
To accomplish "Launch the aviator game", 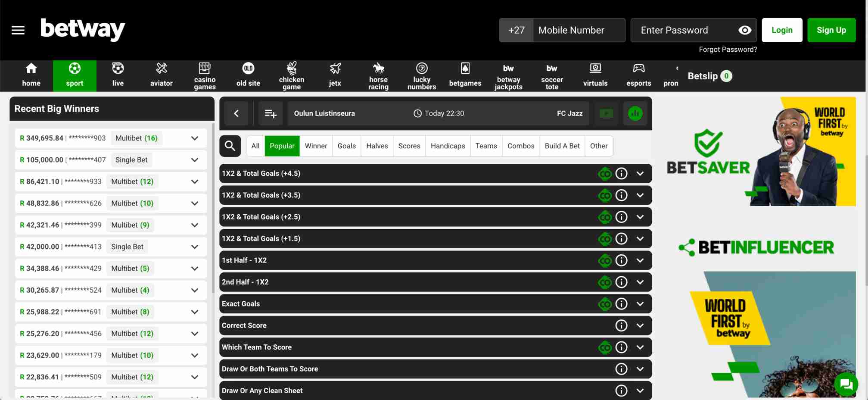I will tap(162, 75).
